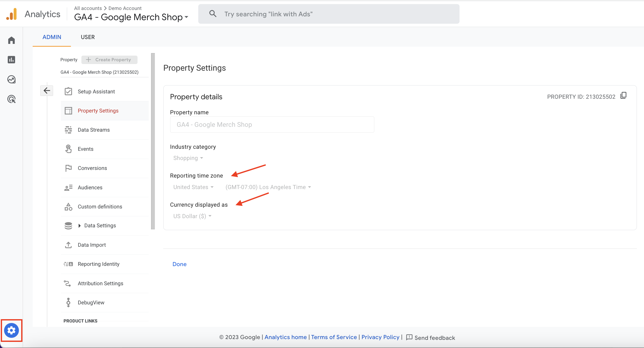The width and height of the screenshot is (644, 348).
Task: Click the Reporting Identity icon
Action: point(68,264)
